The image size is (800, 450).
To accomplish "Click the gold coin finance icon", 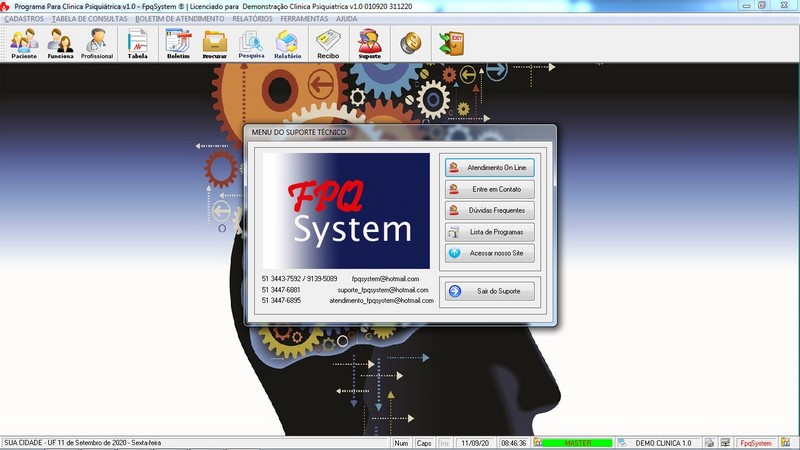I will (411, 43).
